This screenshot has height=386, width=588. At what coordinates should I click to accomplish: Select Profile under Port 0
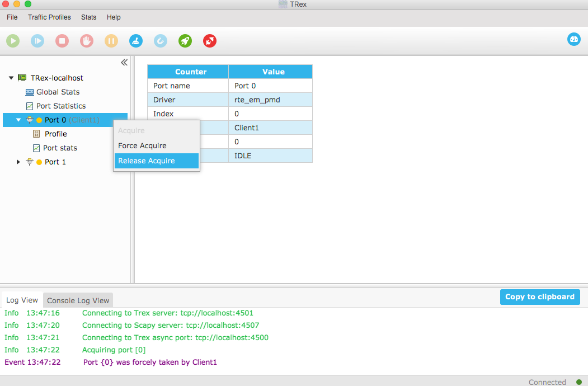[x=55, y=134]
